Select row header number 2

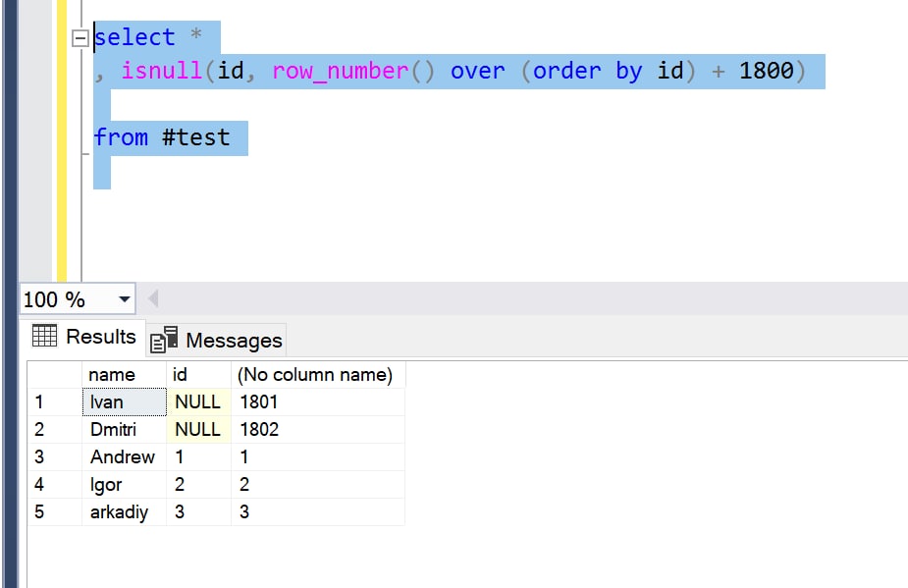(54, 429)
